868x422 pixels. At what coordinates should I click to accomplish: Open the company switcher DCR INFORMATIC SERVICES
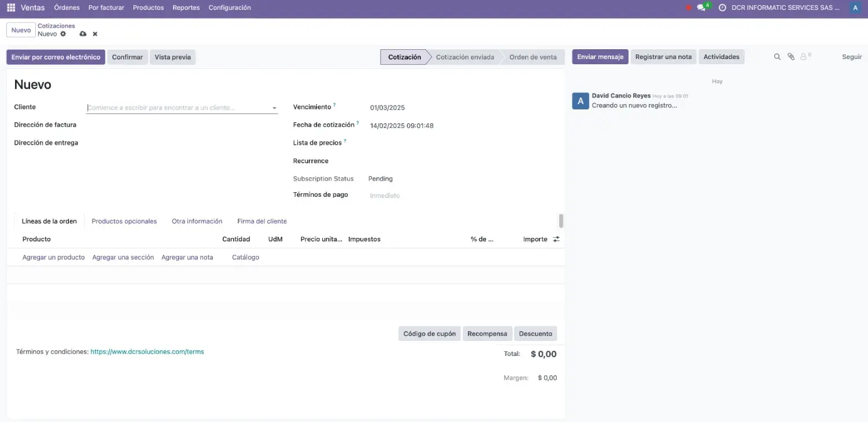point(785,8)
